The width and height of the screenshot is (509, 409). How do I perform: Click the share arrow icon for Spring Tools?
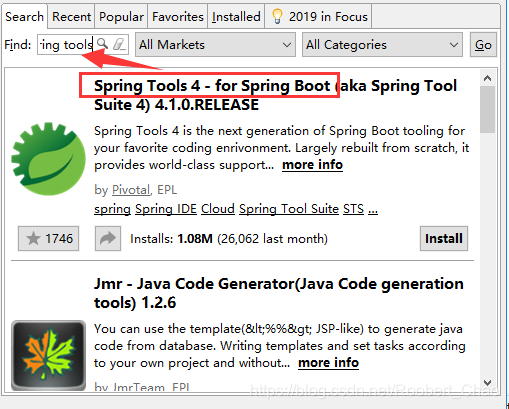tap(108, 238)
